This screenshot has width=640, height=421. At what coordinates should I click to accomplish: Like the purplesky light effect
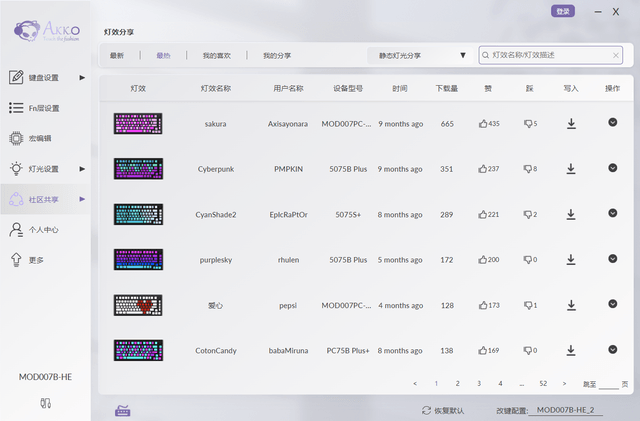(x=482, y=260)
